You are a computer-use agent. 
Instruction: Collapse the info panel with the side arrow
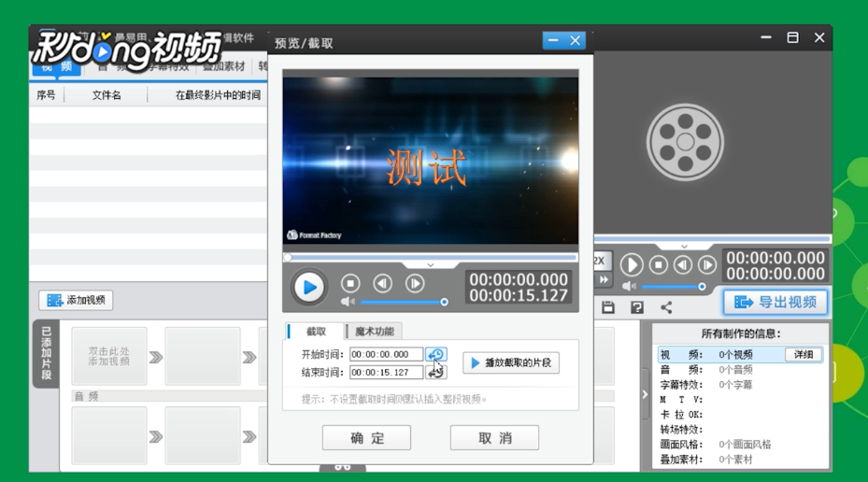645,394
